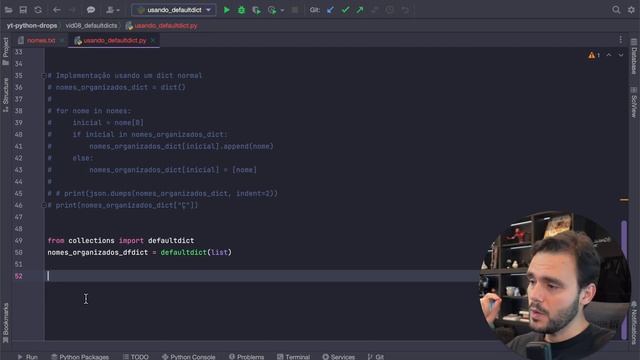Open Services tool window
This screenshot has height=360, width=640.
(338, 357)
